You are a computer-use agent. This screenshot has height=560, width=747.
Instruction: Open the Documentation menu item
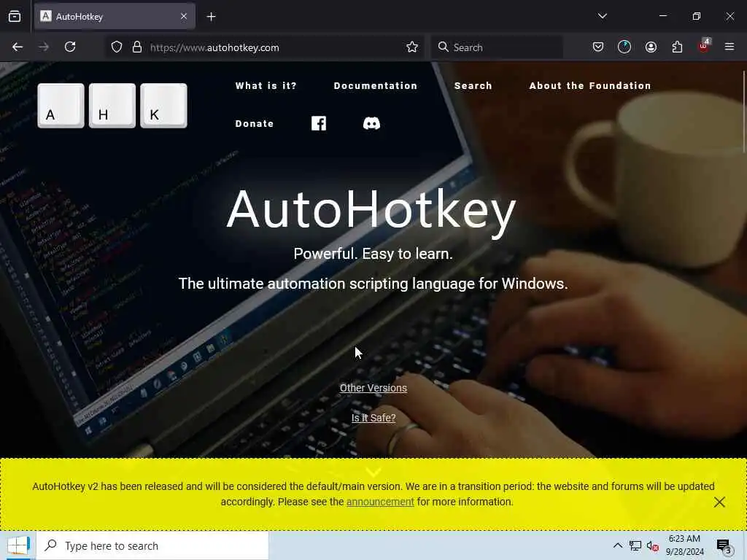coord(376,86)
